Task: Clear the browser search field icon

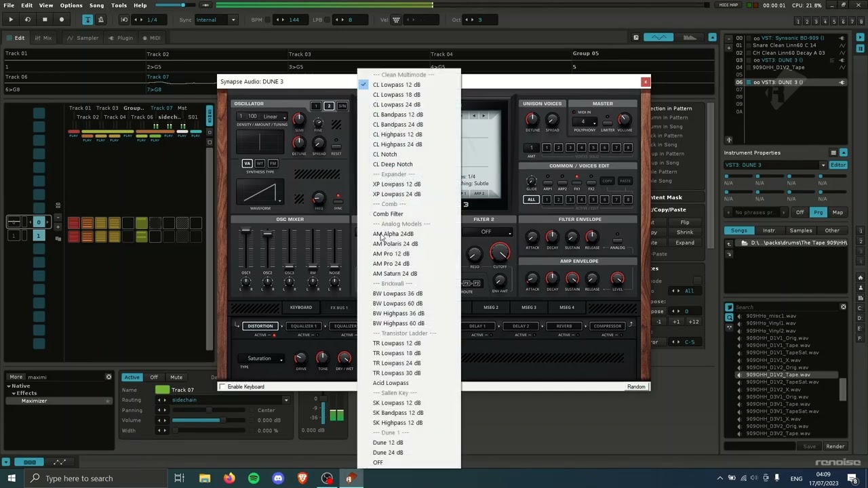Action: click(x=843, y=307)
